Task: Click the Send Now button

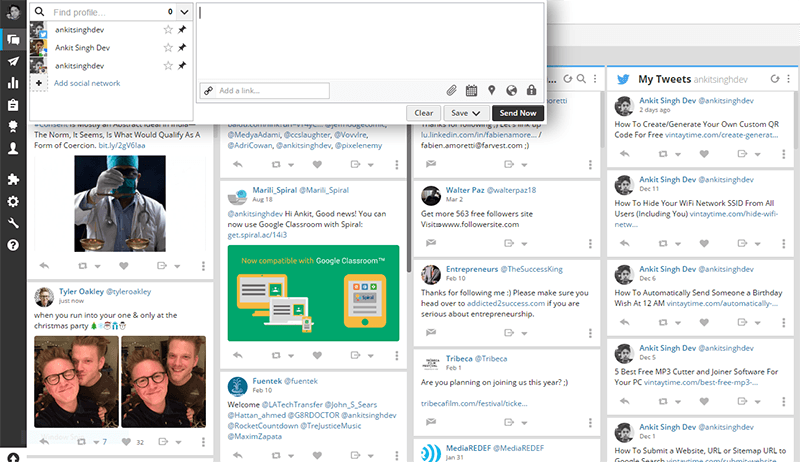Action: pyautogui.click(x=518, y=113)
